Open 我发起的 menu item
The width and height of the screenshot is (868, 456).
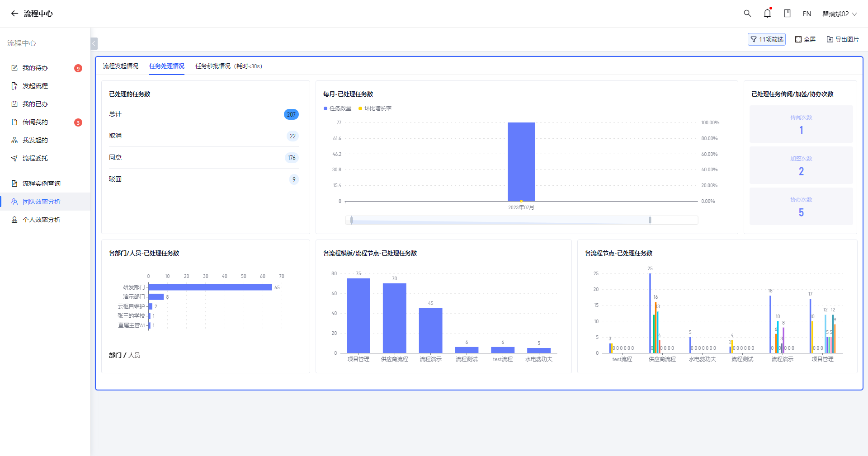pos(45,140)
